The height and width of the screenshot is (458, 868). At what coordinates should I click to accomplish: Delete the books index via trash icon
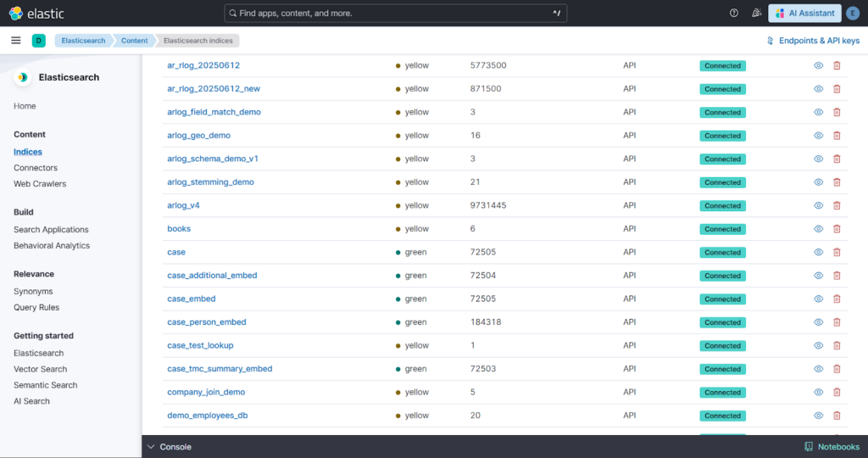click(x=837, y=229)
